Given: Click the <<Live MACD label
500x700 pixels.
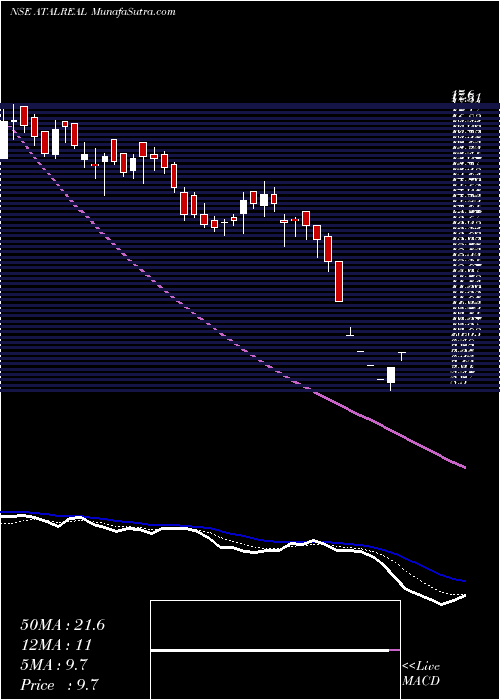Looking at the screenshot, I should click(421, 674).
